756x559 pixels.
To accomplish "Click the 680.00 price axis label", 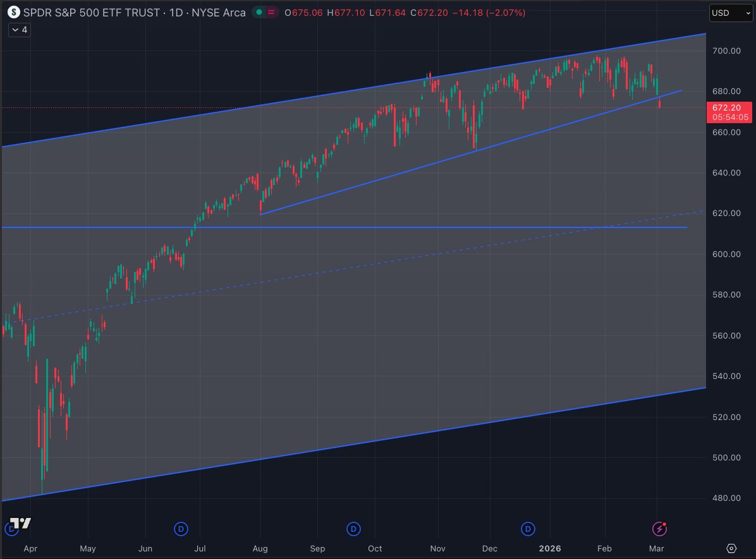I will tap(726, 91).
